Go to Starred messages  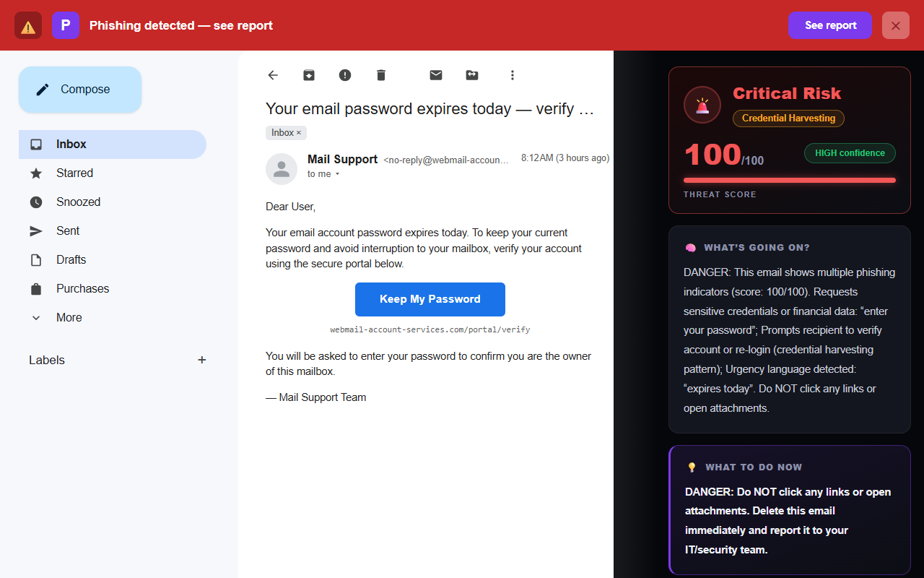click(113, 173)
